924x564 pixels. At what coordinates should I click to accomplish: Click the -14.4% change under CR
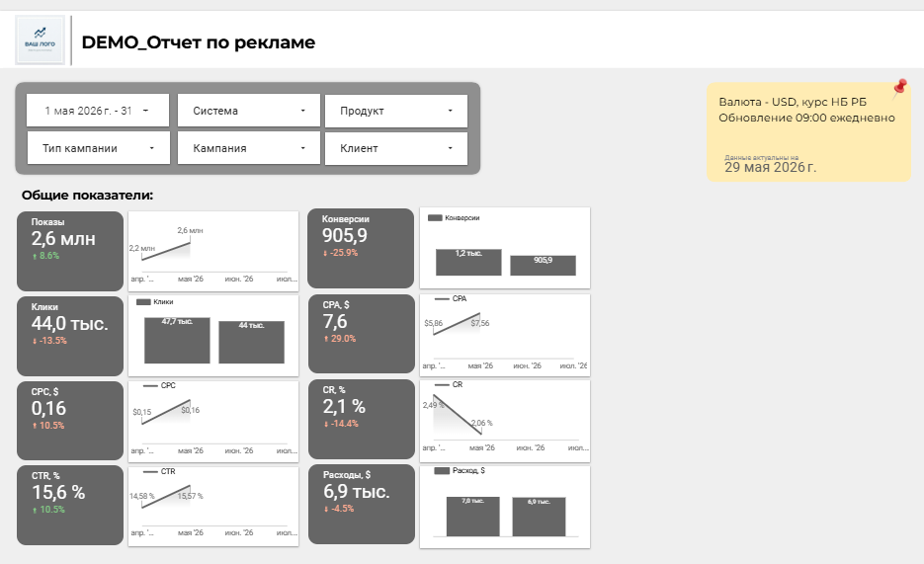coord(341,424)
